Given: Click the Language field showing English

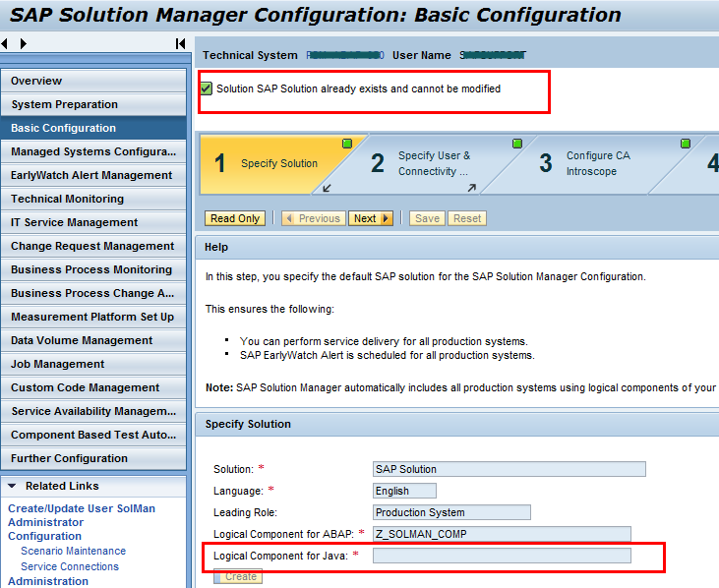Looking at the screenshot, I should [x=404, y=491].
